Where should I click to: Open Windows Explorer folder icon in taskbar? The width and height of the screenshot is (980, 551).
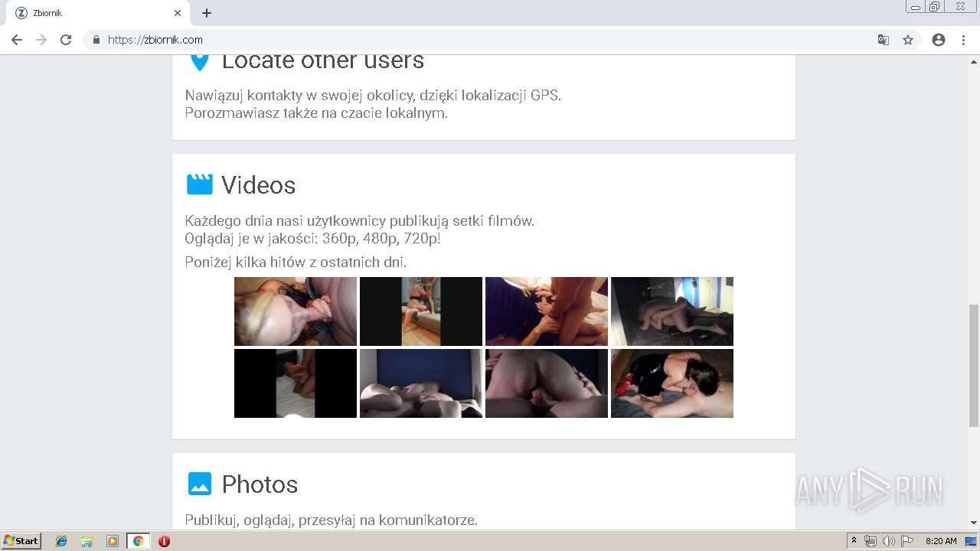tap(87, 541)
